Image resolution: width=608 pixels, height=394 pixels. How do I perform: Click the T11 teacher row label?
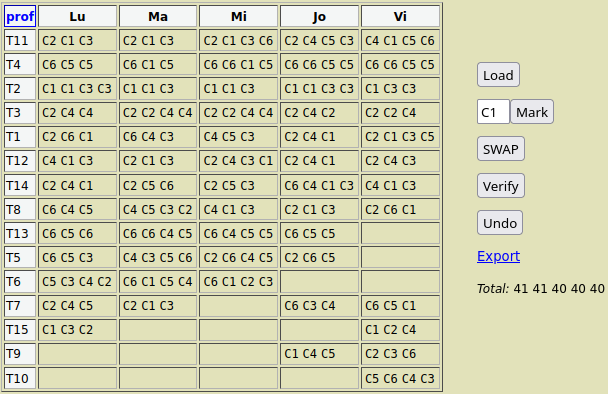click(x=20, y=41)
